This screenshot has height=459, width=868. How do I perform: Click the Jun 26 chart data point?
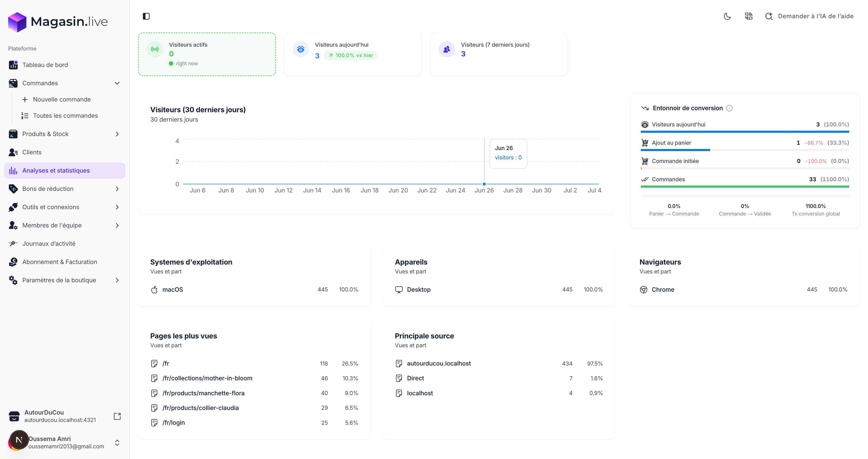484,184
